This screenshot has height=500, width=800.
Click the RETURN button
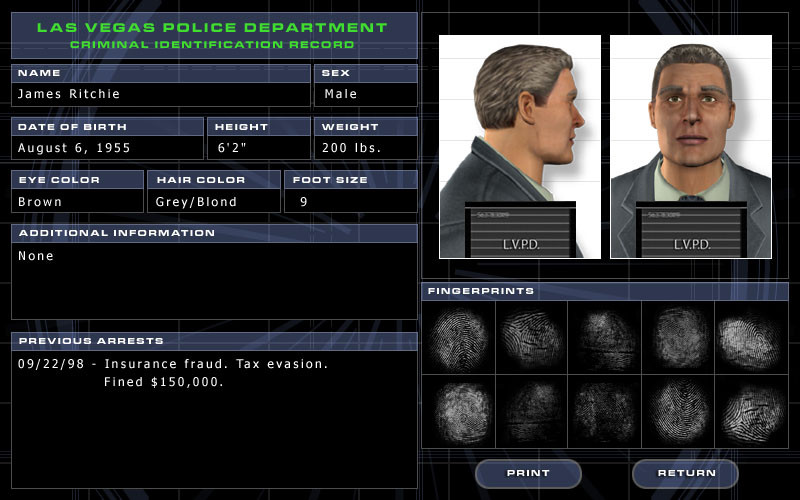click(685, 473)
